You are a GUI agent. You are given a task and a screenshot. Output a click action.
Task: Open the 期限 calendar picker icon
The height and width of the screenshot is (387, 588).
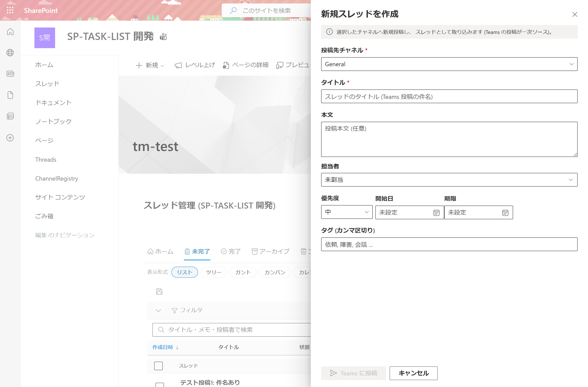click(x=505, y=212)
